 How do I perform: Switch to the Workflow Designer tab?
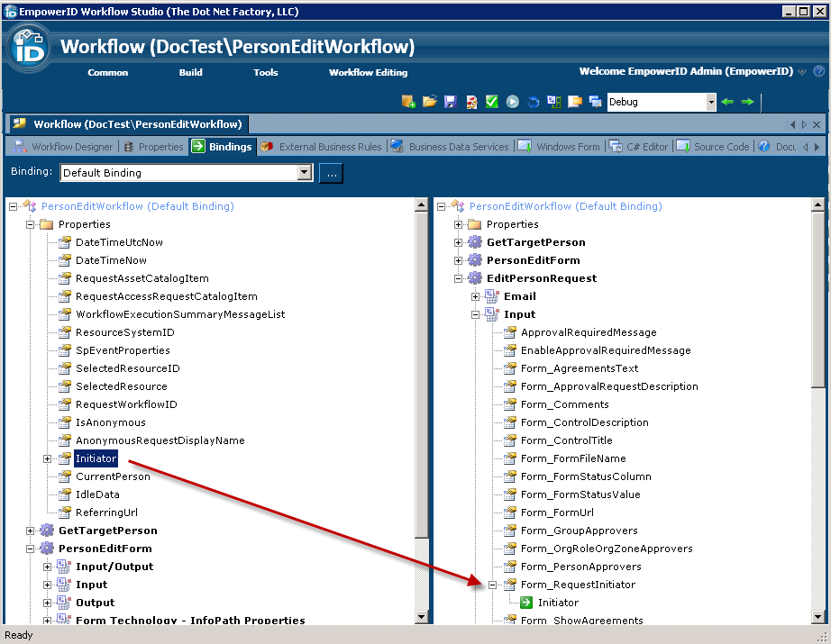[x=63, y=147]
